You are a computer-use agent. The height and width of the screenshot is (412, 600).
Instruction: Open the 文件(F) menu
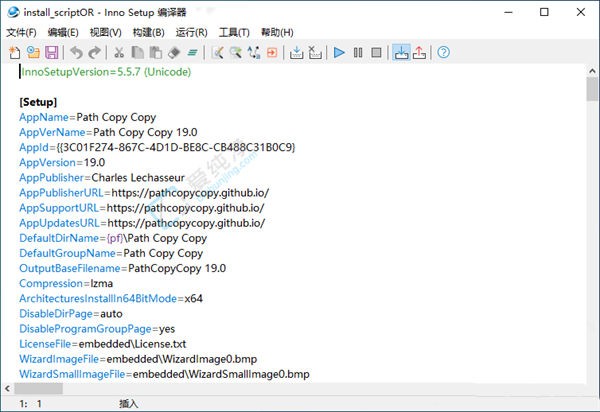click(21, 33)
